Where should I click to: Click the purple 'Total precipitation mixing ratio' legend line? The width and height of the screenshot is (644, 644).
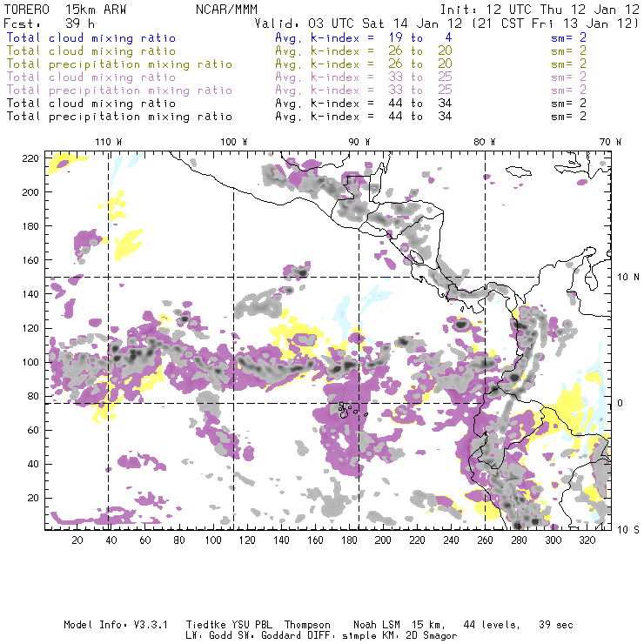pos(119,91)
